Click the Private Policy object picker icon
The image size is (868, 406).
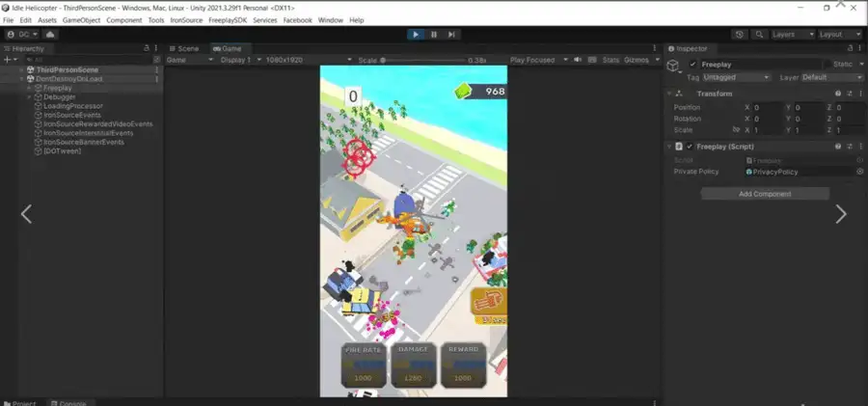coord(859,172)
